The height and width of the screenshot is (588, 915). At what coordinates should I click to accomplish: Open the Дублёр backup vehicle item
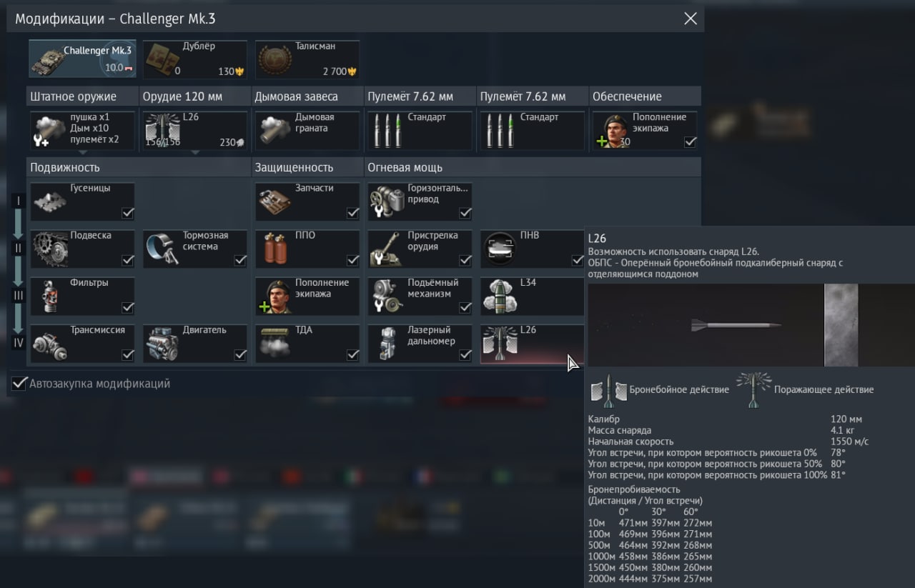tap(194, 59)
